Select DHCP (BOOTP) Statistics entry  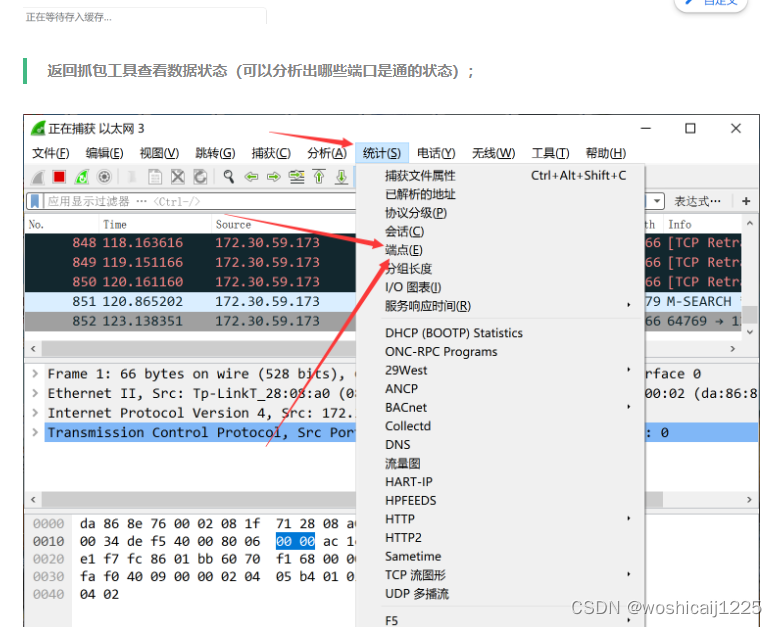(500, 333)
